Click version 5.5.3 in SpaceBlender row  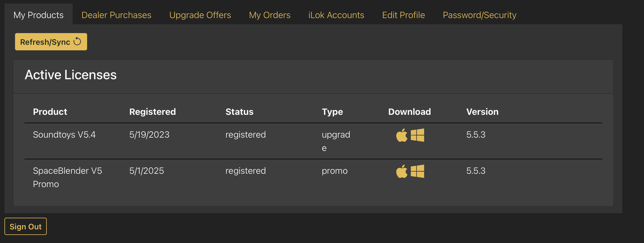[x=476, y=171]
